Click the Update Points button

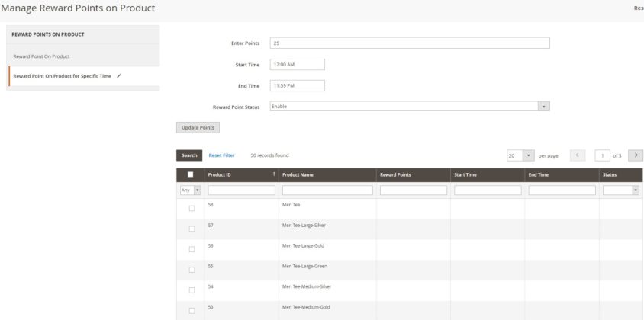tap(198, 127)
